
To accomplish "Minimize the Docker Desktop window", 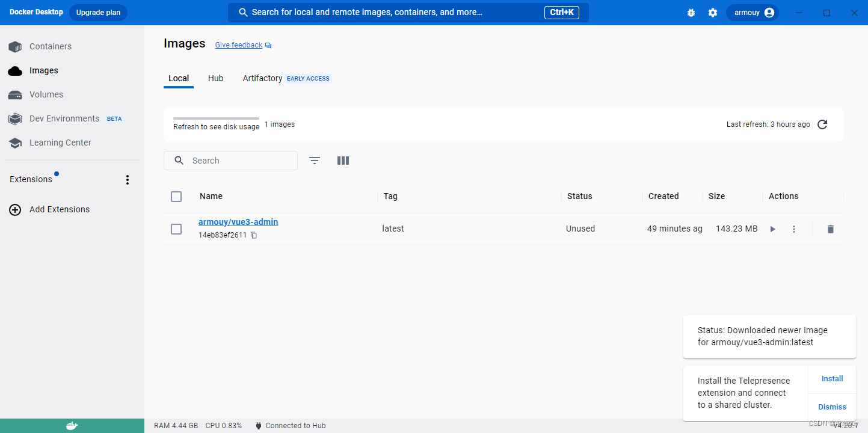I will [x=799, y=13].
